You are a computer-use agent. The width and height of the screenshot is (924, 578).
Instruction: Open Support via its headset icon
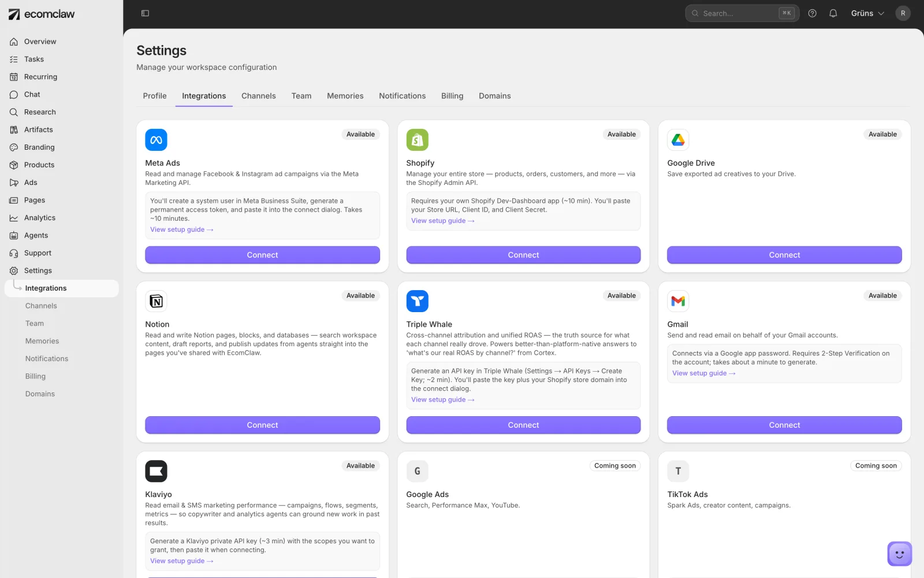click(x=14, y=253)
